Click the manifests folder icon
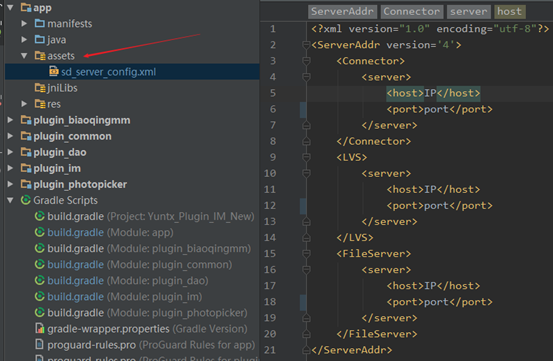 point(40,23)
